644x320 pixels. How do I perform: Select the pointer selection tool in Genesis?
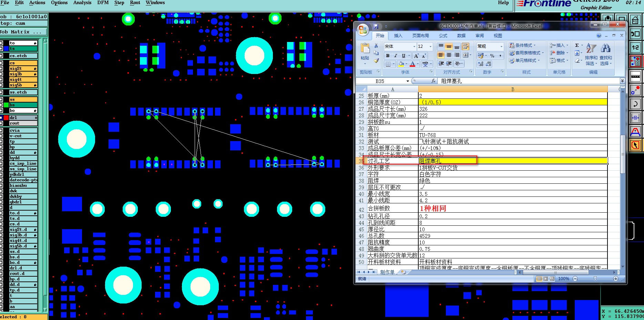pos(635,145)
